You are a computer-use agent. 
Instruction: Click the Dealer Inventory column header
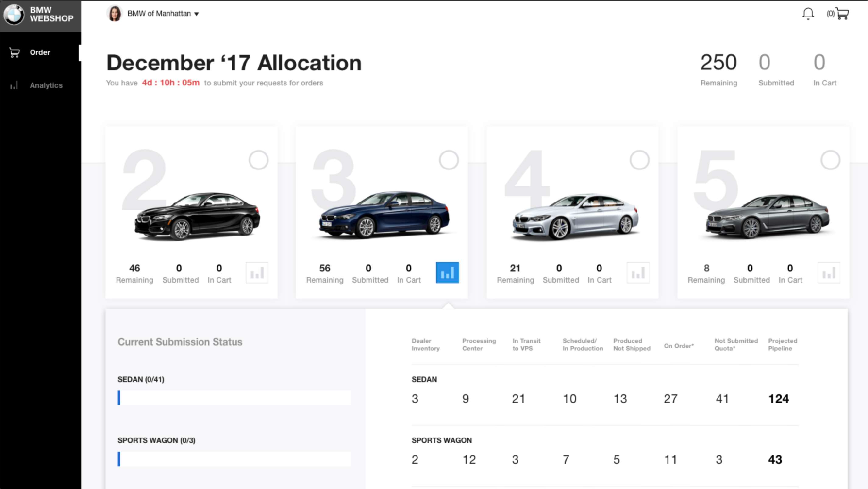click(426, 345)
